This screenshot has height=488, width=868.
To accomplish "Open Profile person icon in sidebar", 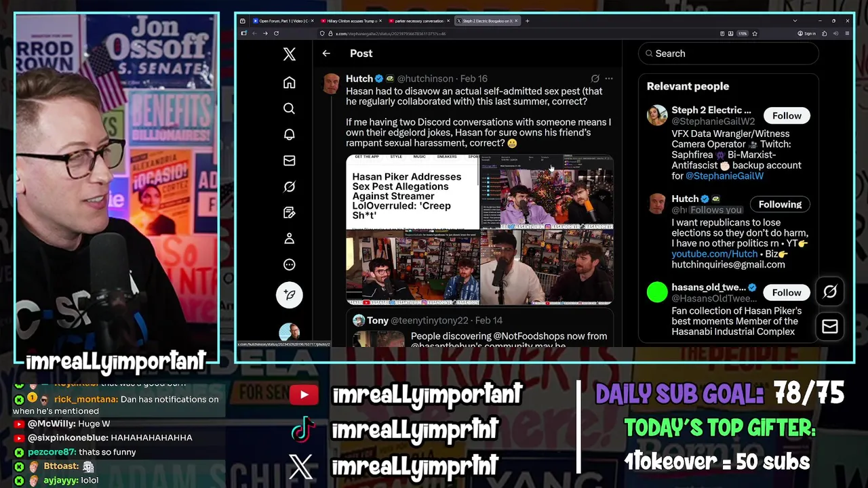I will point(290,239).
